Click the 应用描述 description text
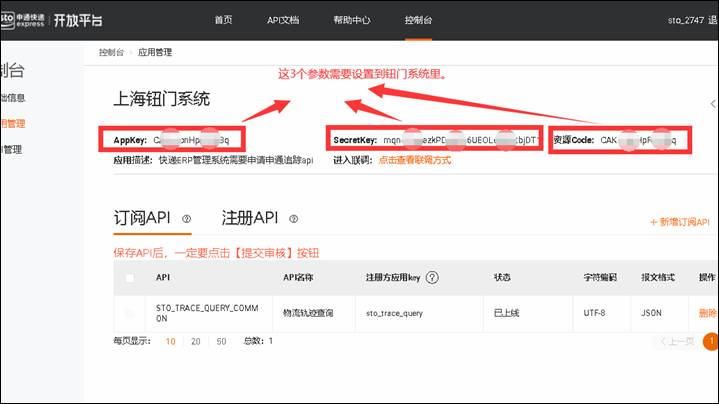The height and width of the screenshot is (404, 719). click(236, 160)
